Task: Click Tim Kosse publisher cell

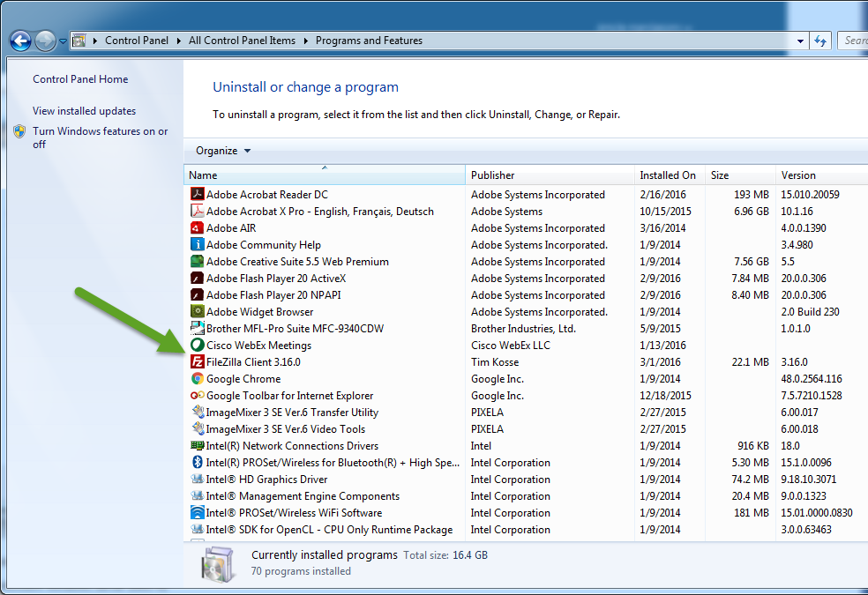Action: [x=495, y=361]
